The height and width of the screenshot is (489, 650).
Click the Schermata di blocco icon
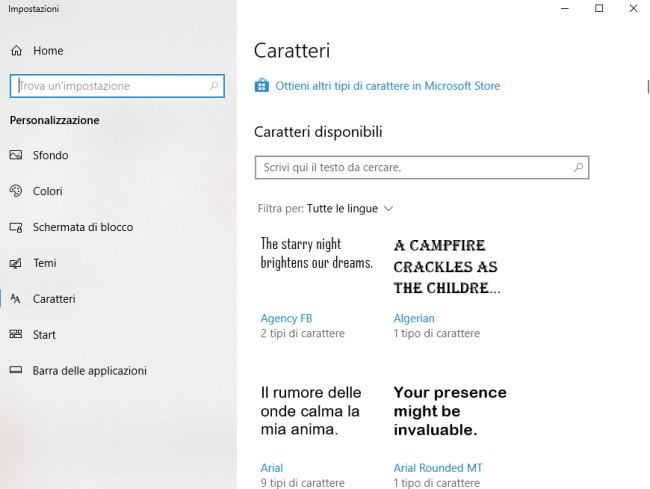tap(16, 227)
